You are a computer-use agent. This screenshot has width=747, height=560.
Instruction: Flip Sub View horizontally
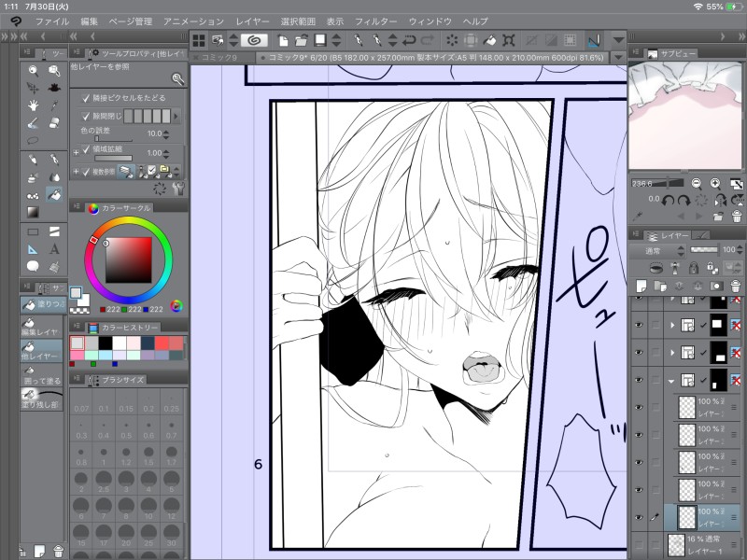pyautogui.click(x=720, y=201)
